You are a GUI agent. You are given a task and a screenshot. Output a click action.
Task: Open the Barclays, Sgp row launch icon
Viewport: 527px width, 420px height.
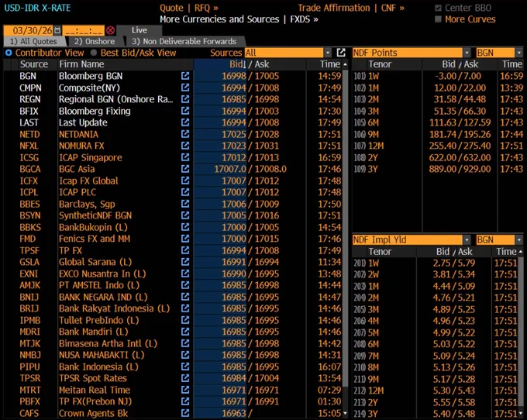point(185,204)
